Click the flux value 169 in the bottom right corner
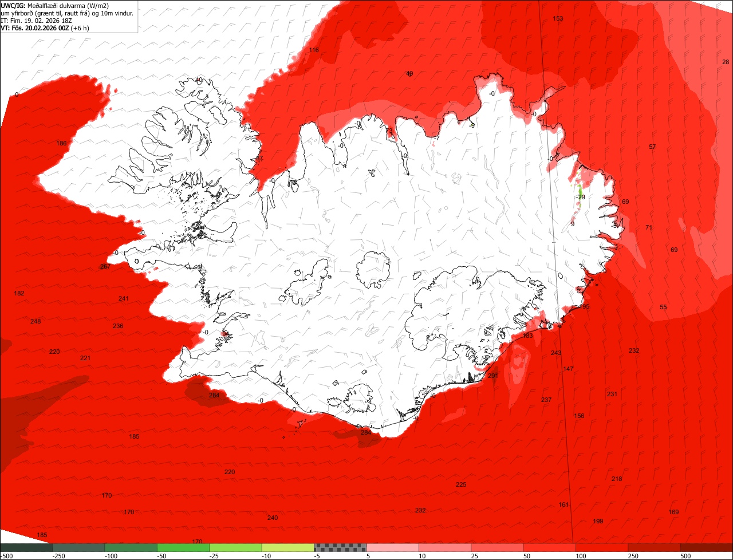Image resolution: width=733 pixels, height=560 pixels. (x=673, y=512)
